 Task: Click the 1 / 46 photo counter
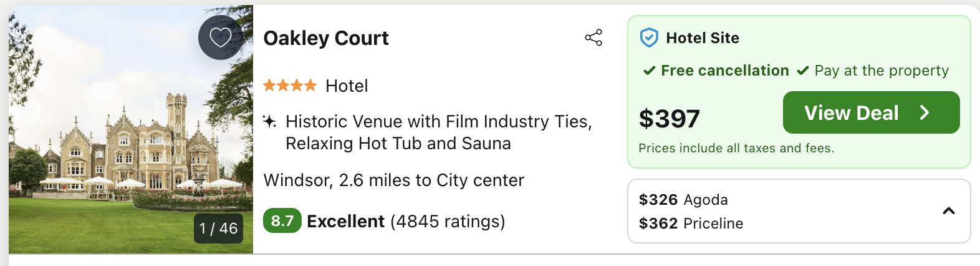click(218, 229)
